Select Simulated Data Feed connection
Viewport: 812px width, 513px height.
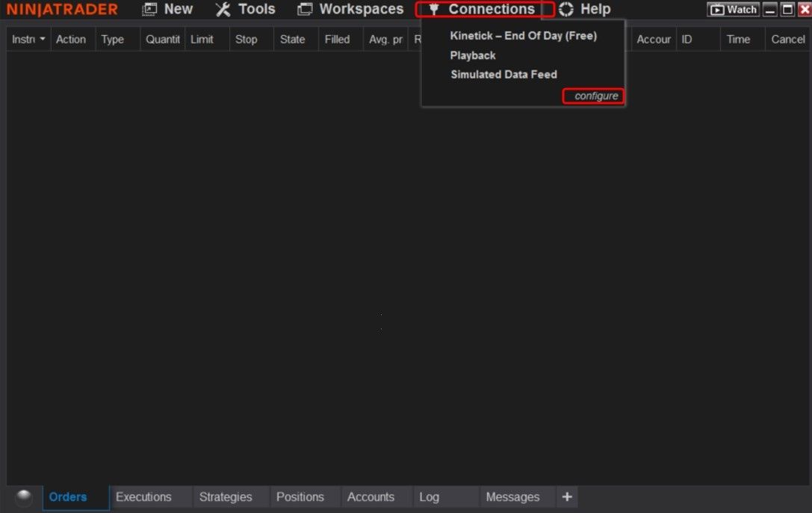[x=504, y=75]
